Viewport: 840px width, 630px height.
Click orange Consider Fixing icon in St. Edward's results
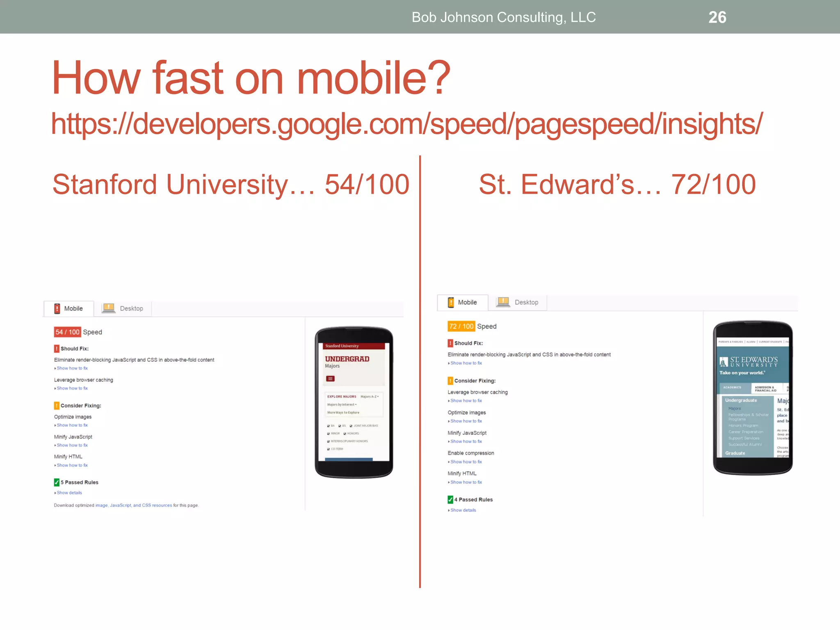pos(450,381)
